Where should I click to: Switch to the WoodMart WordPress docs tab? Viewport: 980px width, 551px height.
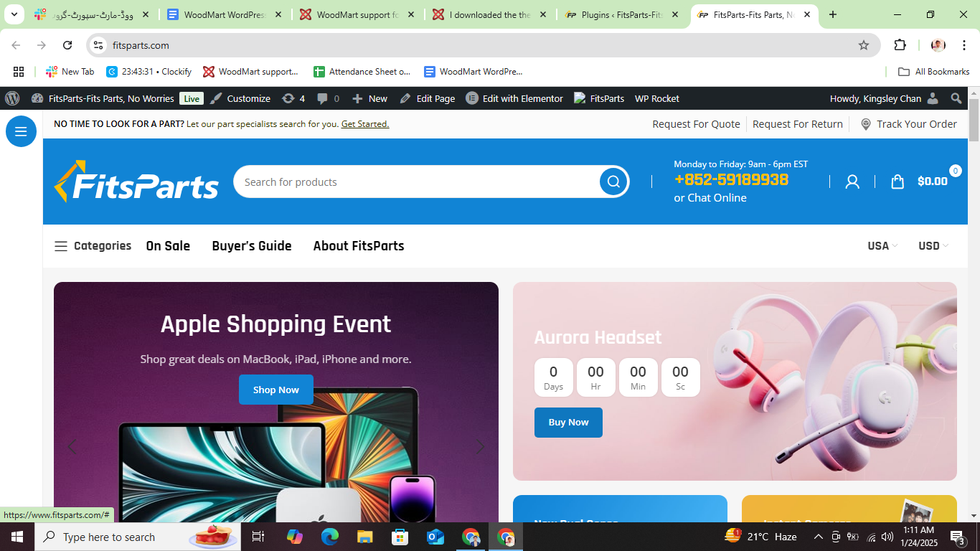[x=225, y=14]
